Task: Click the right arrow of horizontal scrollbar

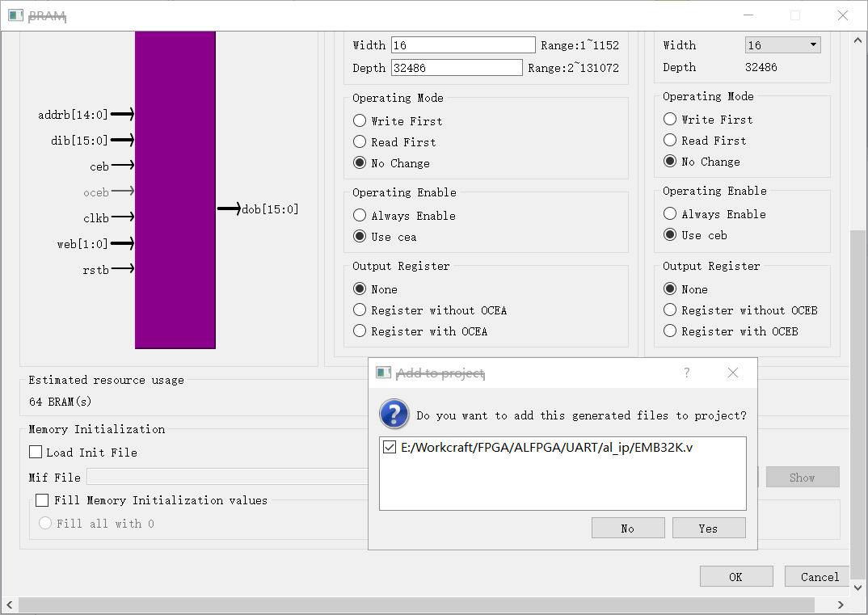Action: click(x=841, y=604)
